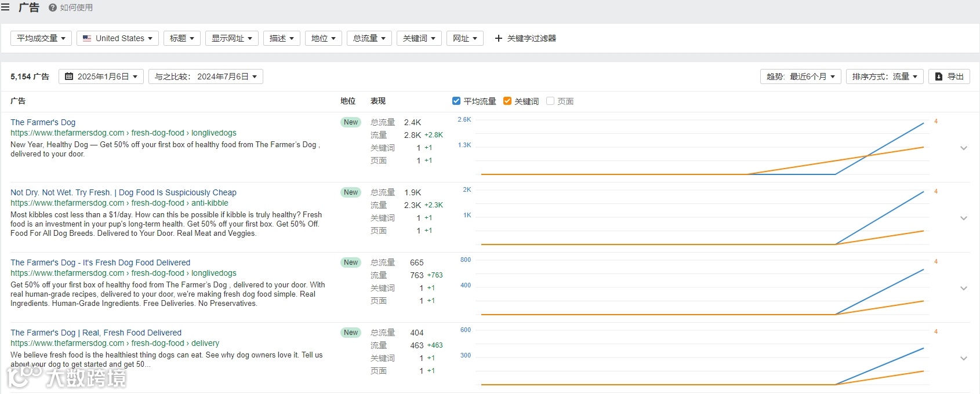Open the 平均成交量 dropdown
The height and width of the screenshot is (394, 980).
(41, 38)
